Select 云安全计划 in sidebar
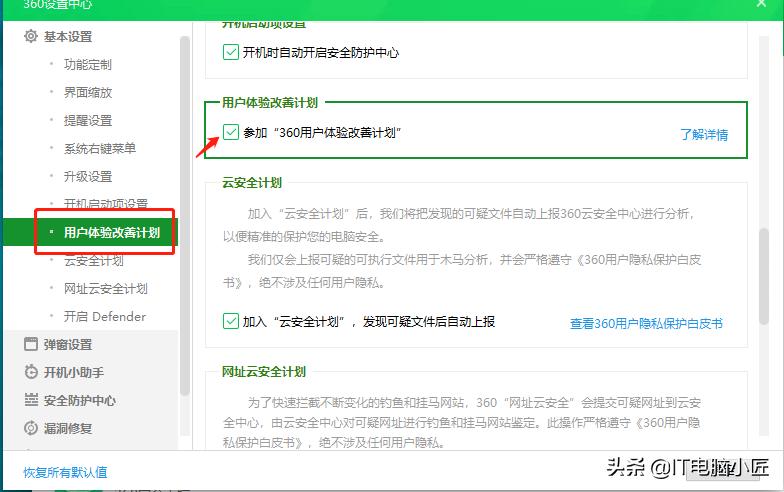This screenshot has width=784, height=492. [x=94, y=260]
